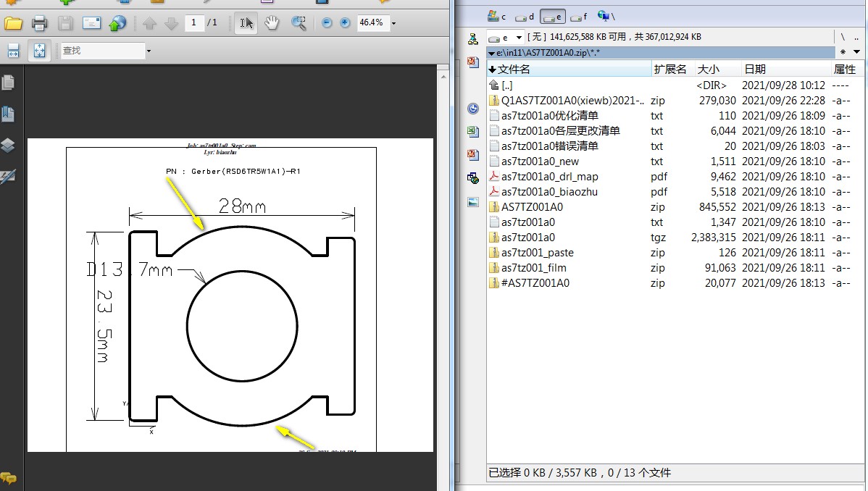Sort files by the 扩展名 column
Screen dimensions: 868x491
point(673,70)
